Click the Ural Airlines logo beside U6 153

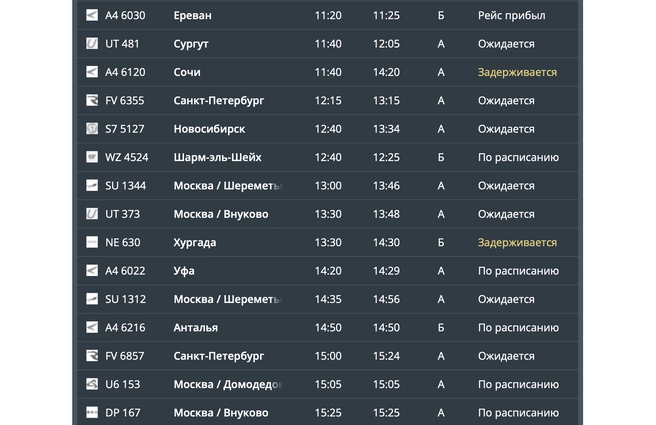(92, 384)
